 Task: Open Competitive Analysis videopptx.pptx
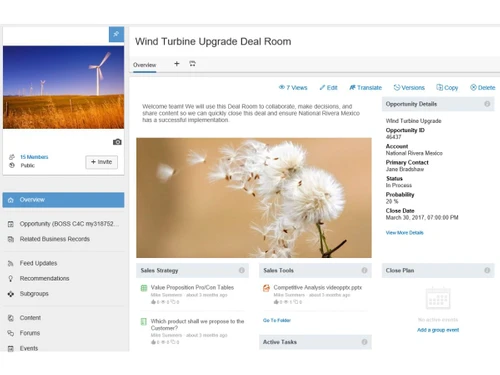pos(318,287)
